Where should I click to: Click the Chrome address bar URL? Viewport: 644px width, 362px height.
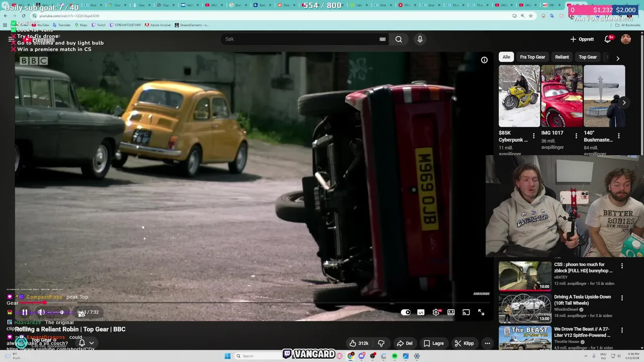coord(69,16)
